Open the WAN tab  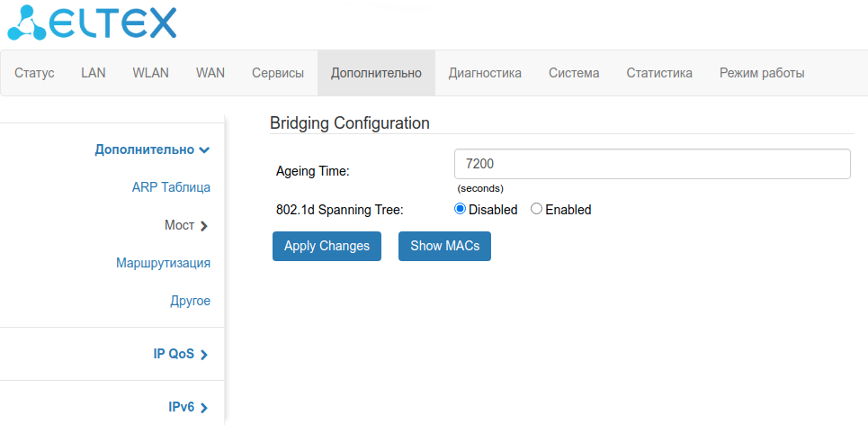[x=210, y=73]
